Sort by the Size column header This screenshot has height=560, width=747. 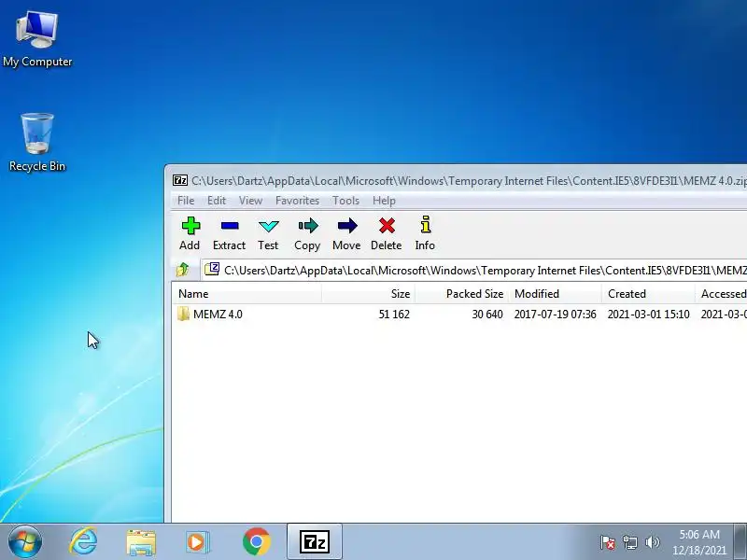pyautogui.click(x=368, y=294)
